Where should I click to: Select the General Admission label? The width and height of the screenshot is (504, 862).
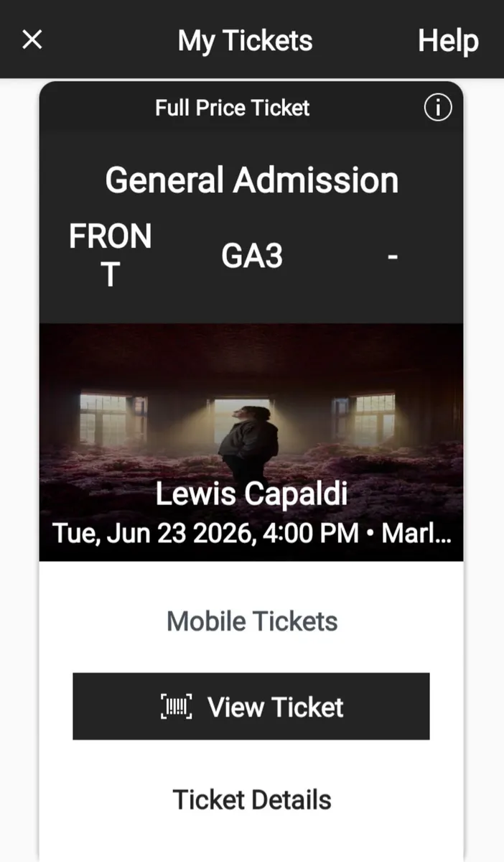click(251, 180)
